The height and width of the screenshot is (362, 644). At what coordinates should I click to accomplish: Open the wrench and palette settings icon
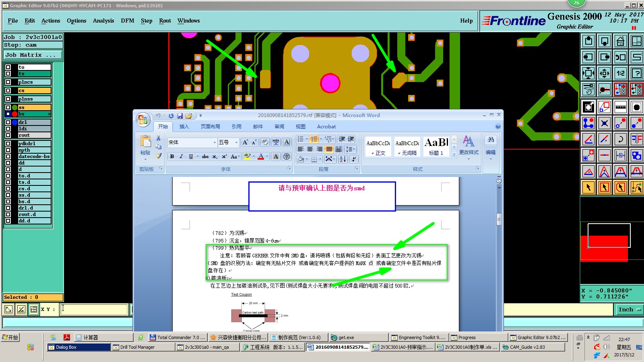(588, 89)
